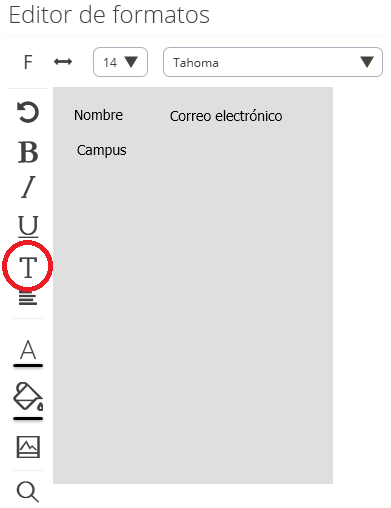Open the font size 14 dropdown
The width and height of the screenshot is (391, 508).
(120, 62)
